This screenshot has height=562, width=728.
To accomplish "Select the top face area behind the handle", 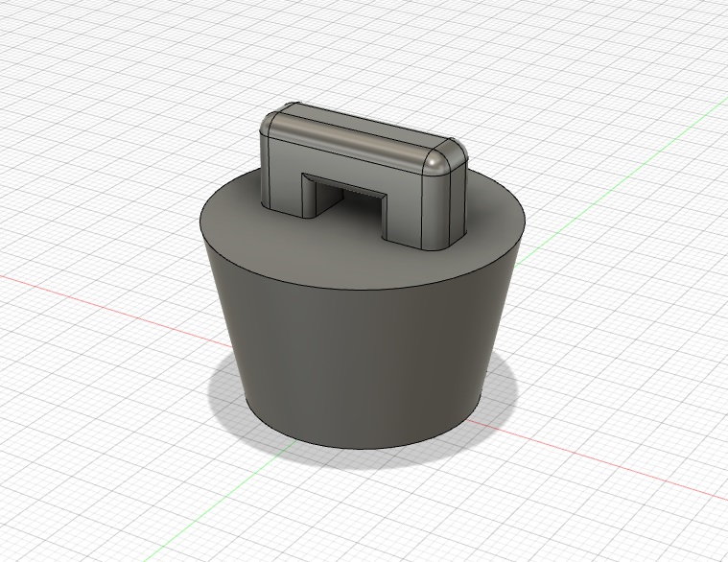I will 480,206.
